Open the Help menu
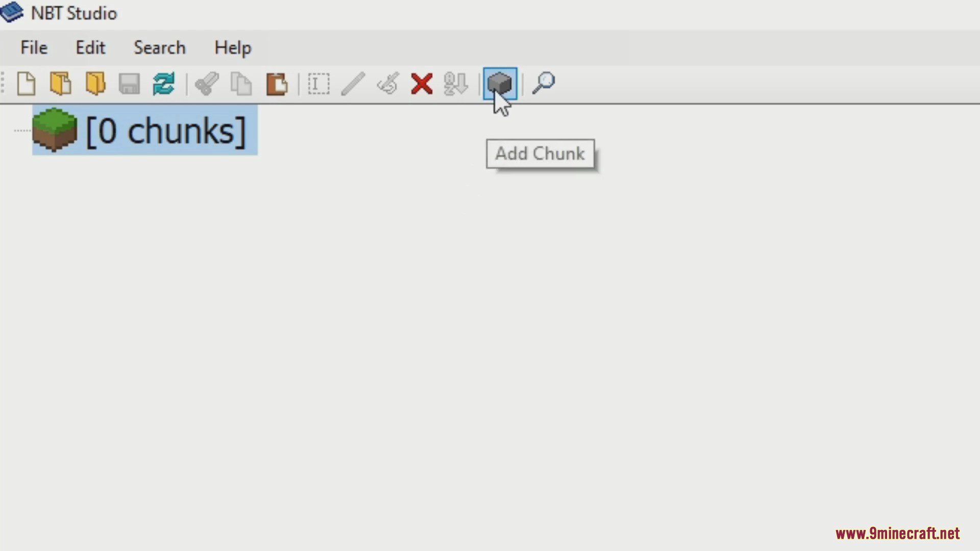This screenshot has height=551, width=980. (233, 47)
